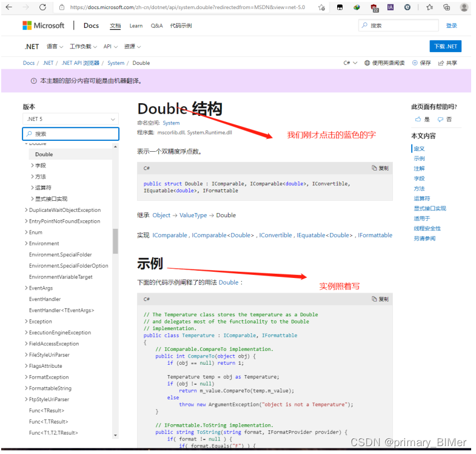Open the collections icon in the browser toolbar

tap(446, 7)
